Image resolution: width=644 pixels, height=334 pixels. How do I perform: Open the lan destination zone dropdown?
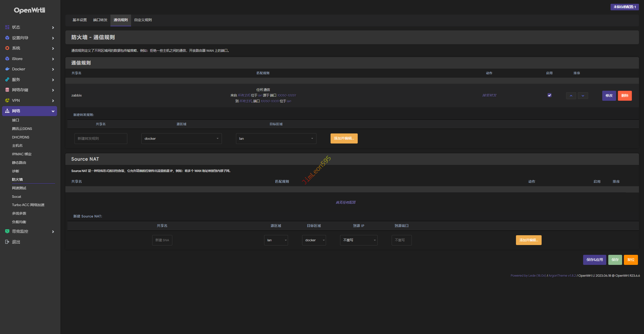tap(276, 138)
